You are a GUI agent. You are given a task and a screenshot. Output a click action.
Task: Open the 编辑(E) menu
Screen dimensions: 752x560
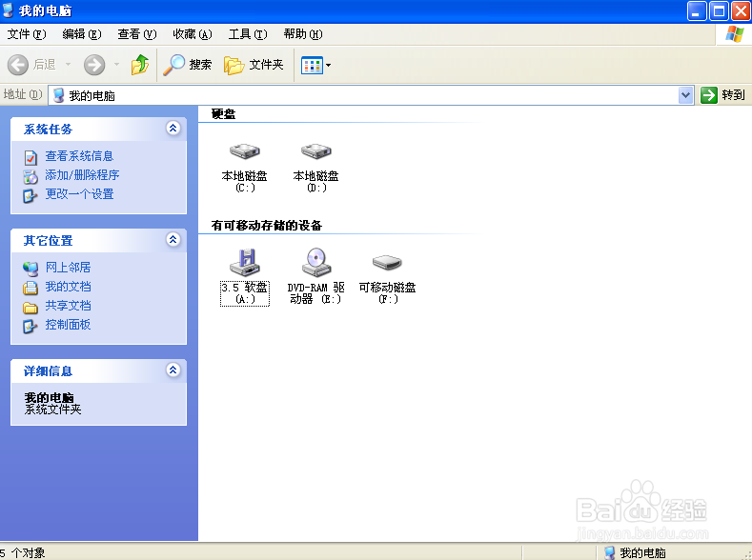pos(82,34)
